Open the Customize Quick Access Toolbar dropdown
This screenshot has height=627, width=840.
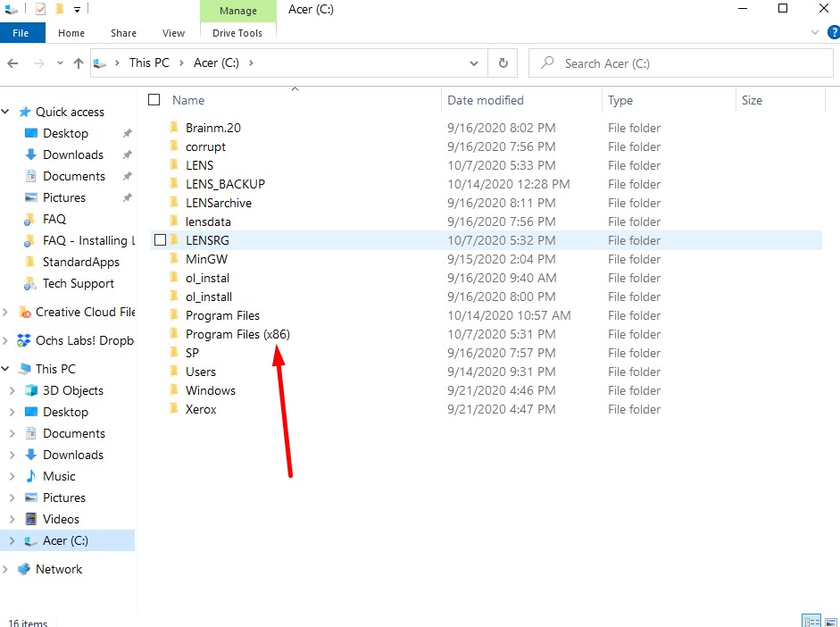[77, 10]
